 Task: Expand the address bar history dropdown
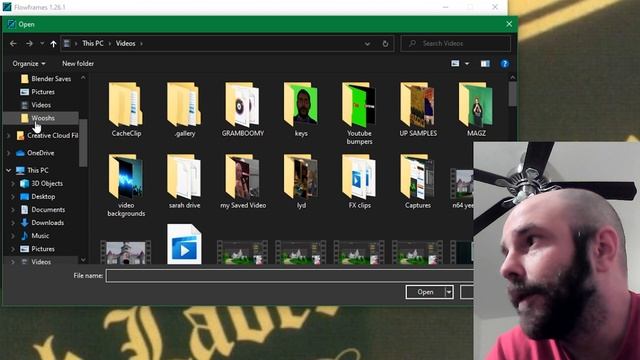coord(367,44)
